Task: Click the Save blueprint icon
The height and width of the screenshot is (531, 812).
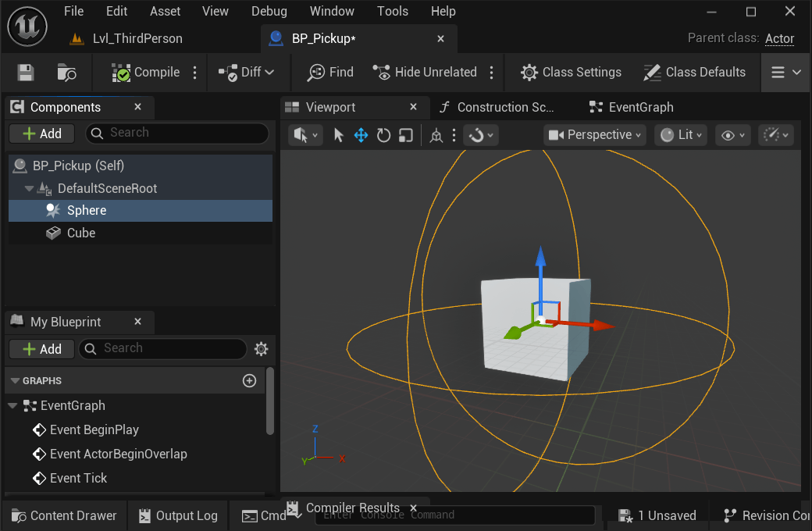Action: point(26,73)
